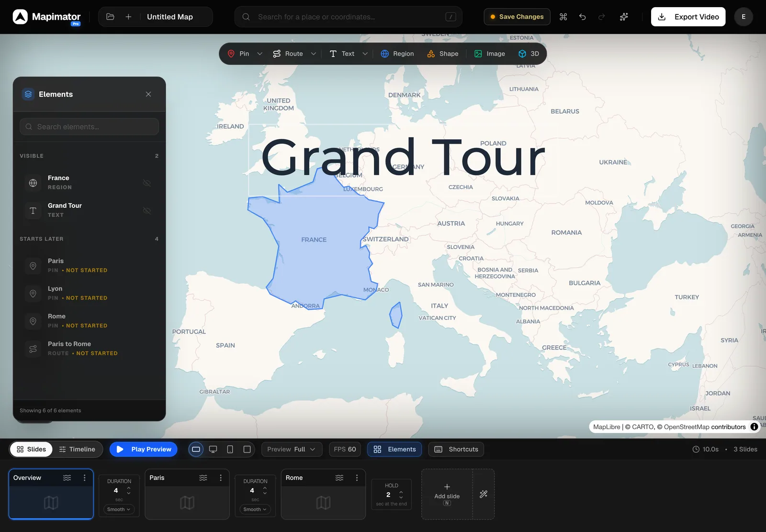
Task: Start Play Preview
Action: point(144,449)
